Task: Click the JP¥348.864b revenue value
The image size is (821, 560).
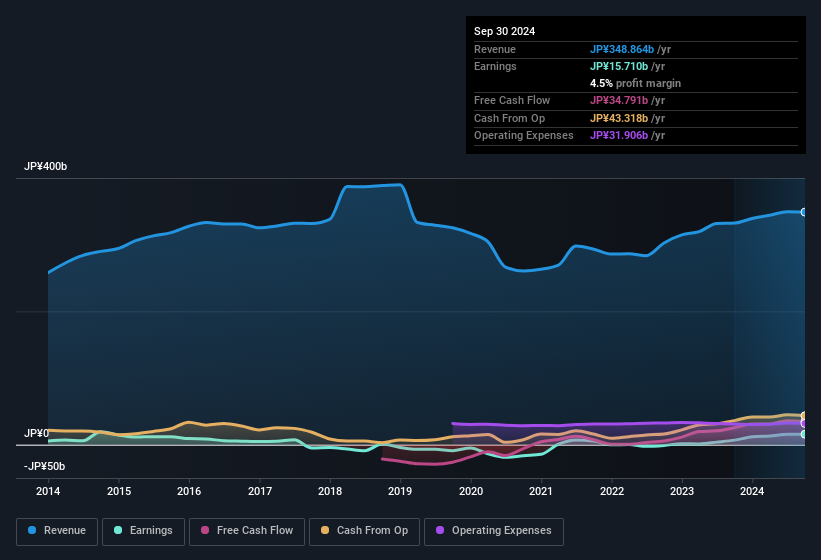Action: pyautogui.click(x=622, y=49)
